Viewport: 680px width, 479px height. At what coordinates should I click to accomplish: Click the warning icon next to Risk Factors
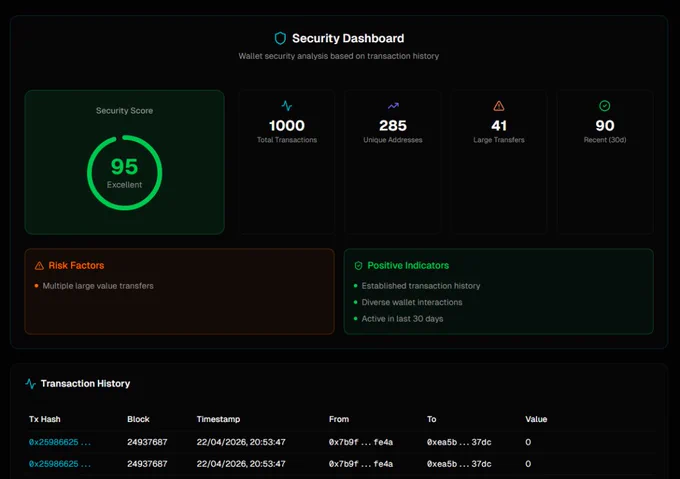[x=39, y=266]
